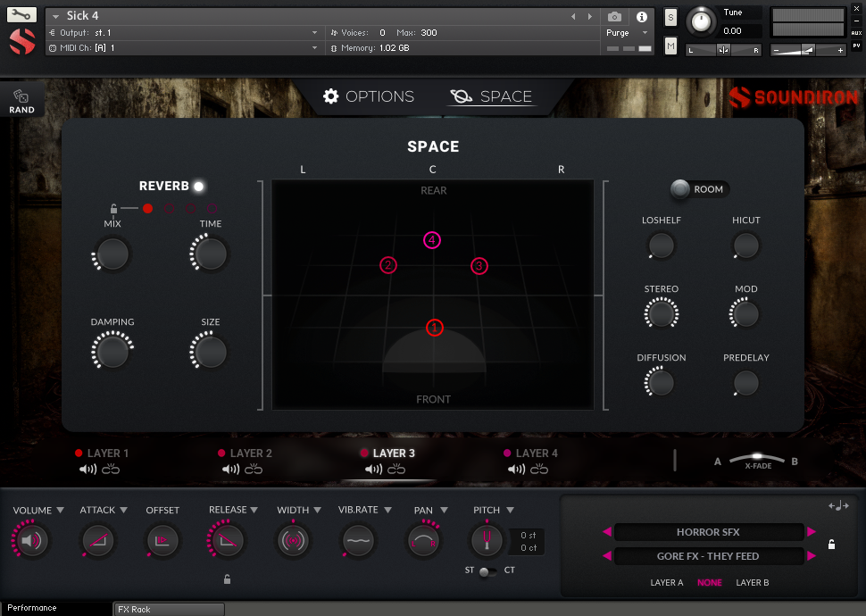Screen dimensions: 866x616
Task: Open the instrument info icon
Action: [641, 17]
